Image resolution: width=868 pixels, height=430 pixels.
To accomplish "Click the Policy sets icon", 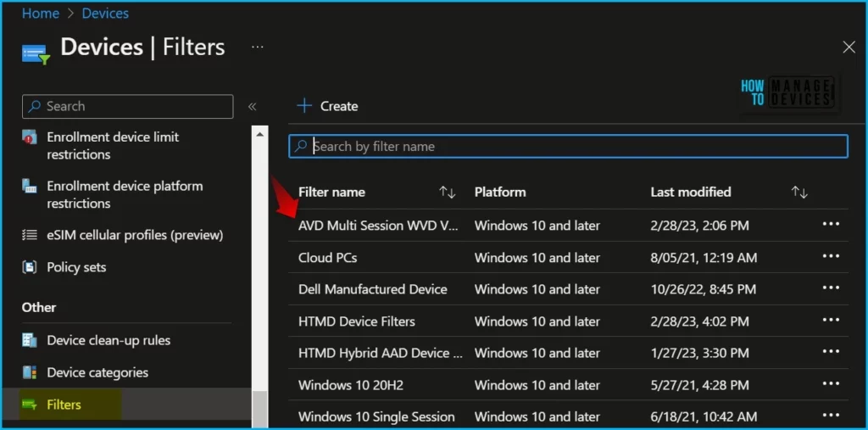I will (30, 267).
